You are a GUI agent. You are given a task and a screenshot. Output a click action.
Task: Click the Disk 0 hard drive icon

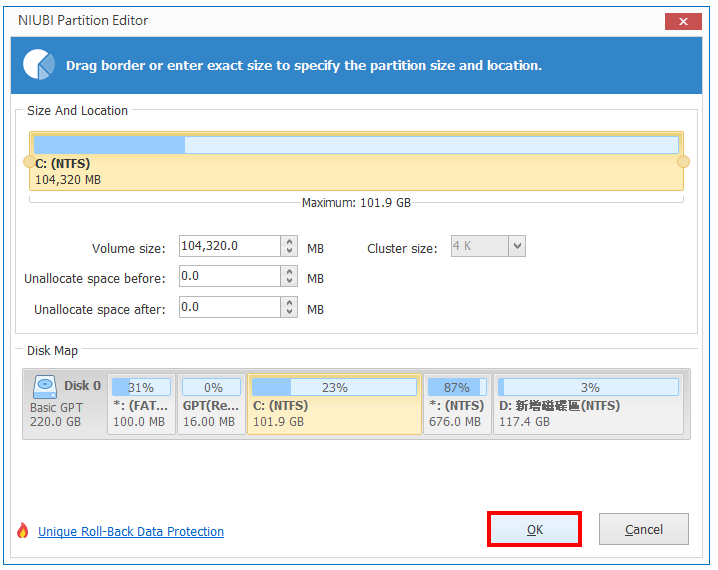tap(44, 387)
